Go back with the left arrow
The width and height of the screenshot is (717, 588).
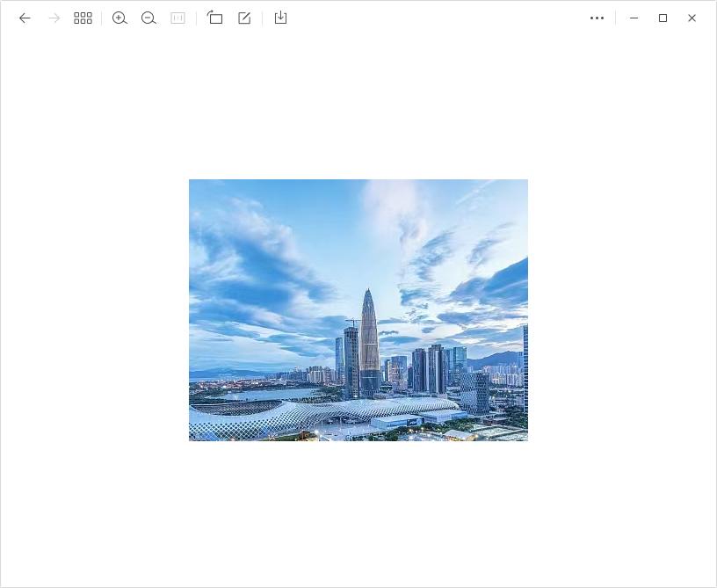click(x=25, y=18)
